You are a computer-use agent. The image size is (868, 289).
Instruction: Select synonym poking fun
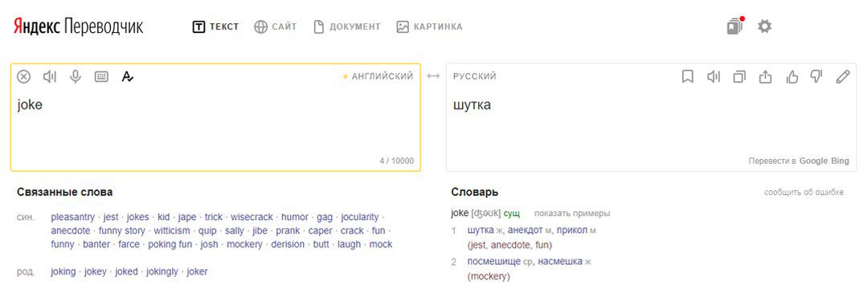pyautogui.click(x=170, y=244)
